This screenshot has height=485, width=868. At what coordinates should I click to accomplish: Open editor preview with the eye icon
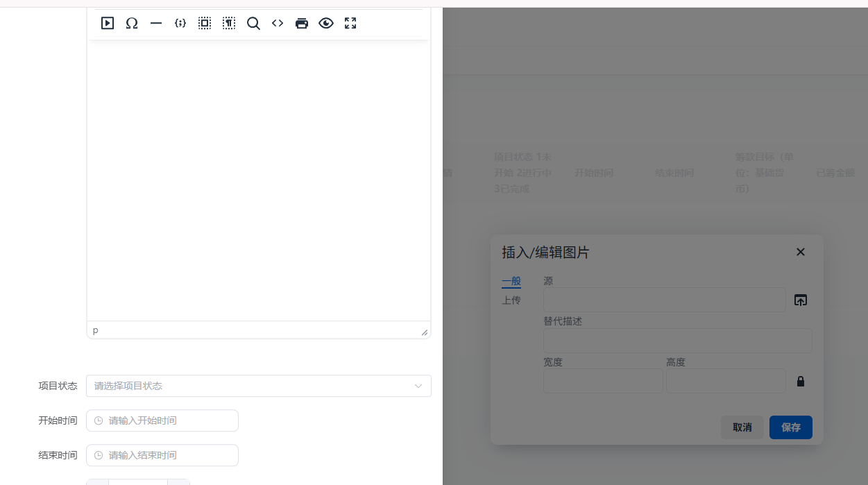click(x=326, y=23)
